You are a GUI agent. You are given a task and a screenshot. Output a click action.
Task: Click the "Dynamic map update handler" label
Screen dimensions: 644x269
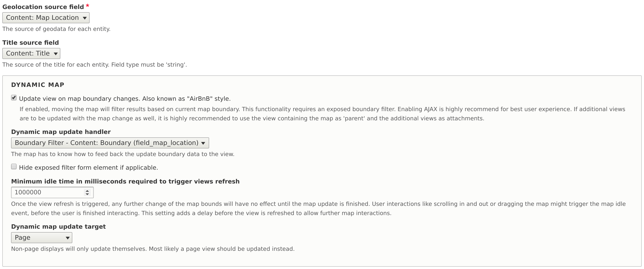pos(61,132)
